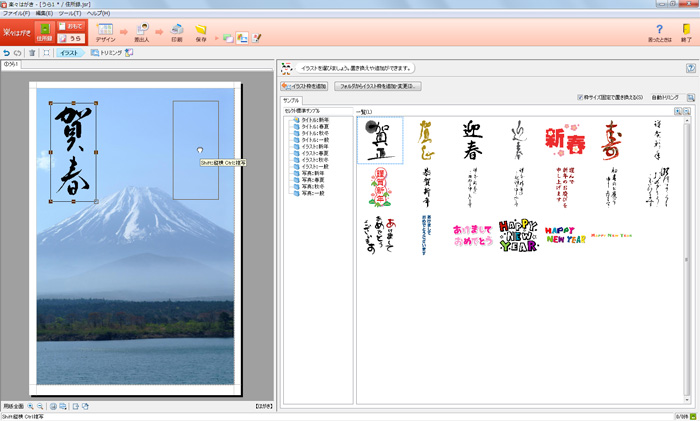Click the 終了 (Exit) icon
The width and height of the screenshot is (700, 421).
coord(686,32)
